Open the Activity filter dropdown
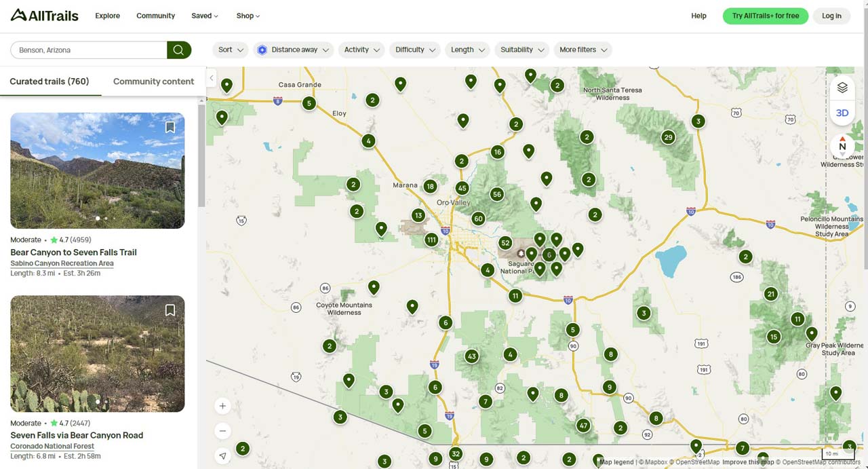This screenshot has height=469, width=868. (x=361, y=50)
